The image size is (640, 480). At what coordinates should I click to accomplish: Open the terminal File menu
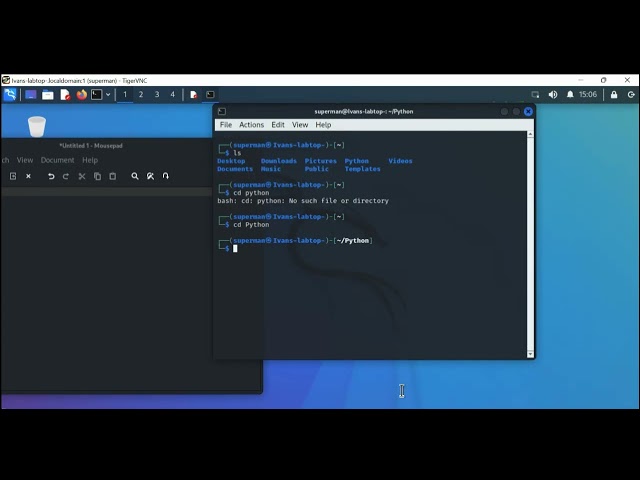point(226,125)
